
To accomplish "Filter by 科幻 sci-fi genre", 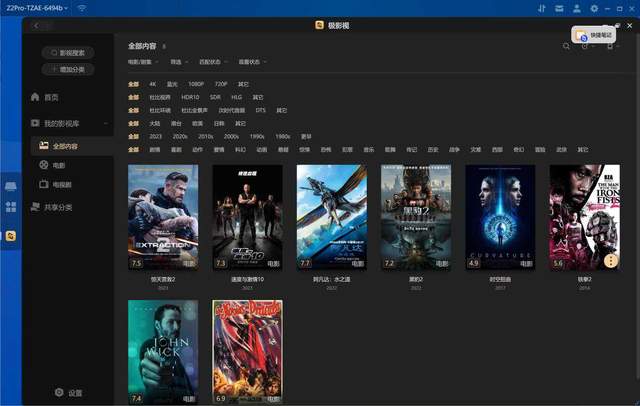I will 240,149.
